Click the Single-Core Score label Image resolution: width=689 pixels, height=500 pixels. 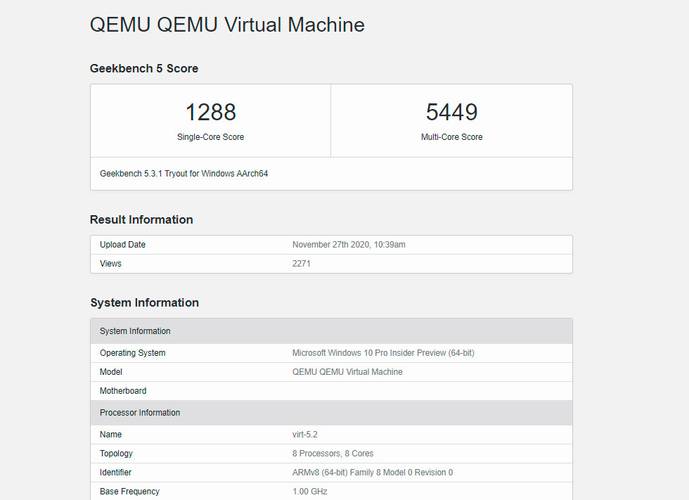tap(210, 137)
